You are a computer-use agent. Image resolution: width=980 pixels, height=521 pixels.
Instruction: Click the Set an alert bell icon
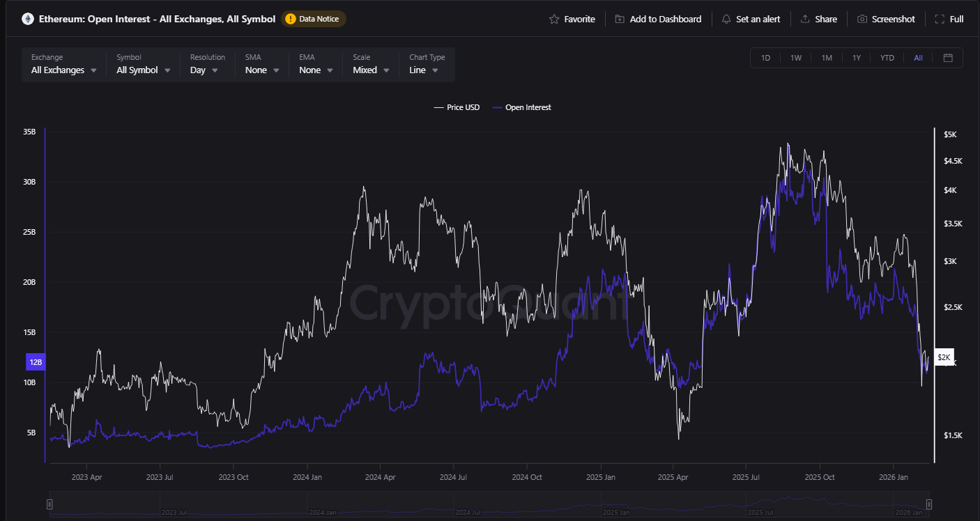point(726,19)
